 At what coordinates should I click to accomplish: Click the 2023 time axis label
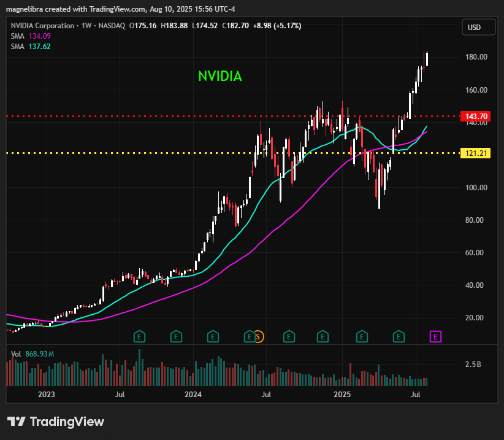point(47,395)
